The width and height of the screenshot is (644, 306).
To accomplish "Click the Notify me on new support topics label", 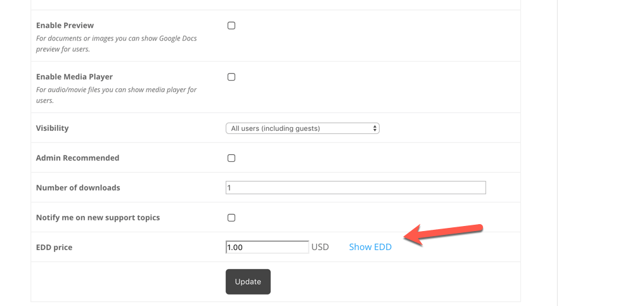I will pyautogui.click(x=98, y=218).
